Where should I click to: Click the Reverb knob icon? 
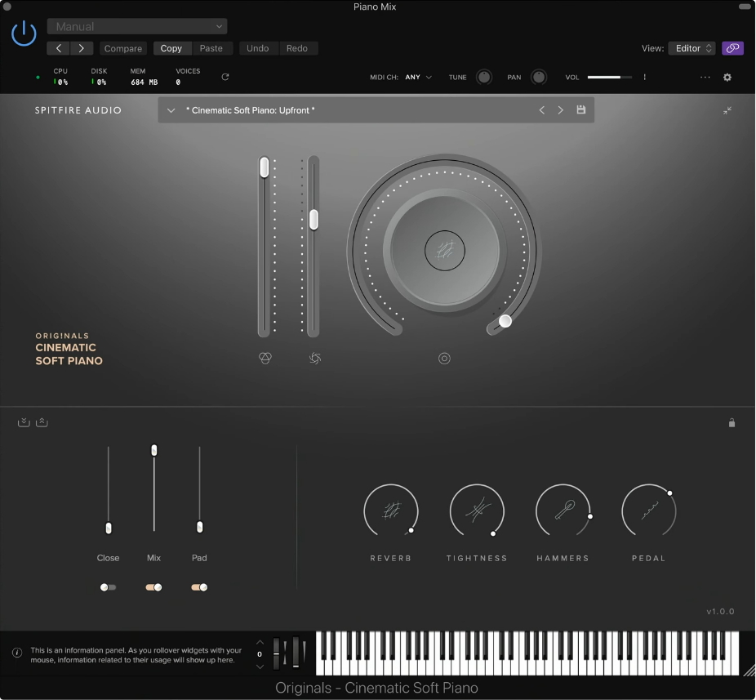pyautogui.click(x=391, y=511)
